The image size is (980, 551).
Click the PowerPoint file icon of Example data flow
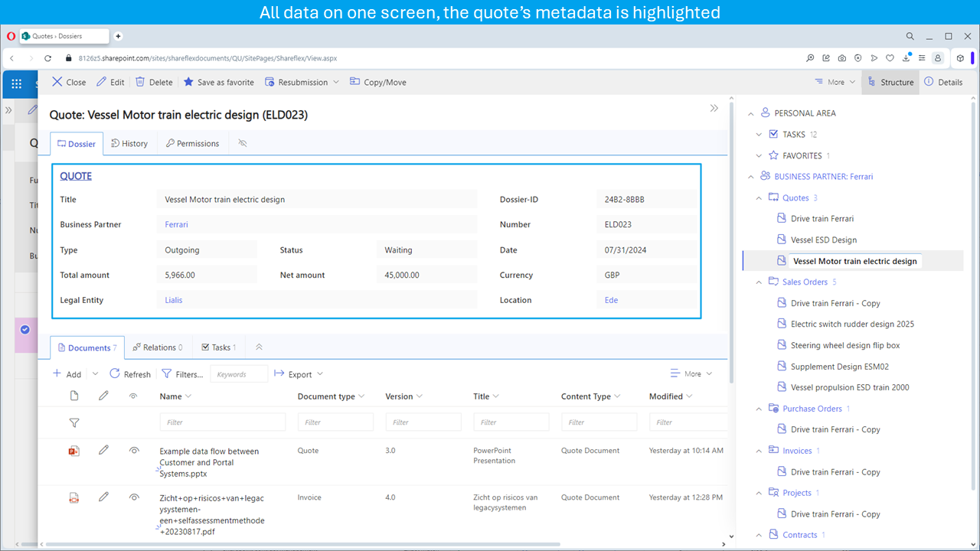[74, 451]
